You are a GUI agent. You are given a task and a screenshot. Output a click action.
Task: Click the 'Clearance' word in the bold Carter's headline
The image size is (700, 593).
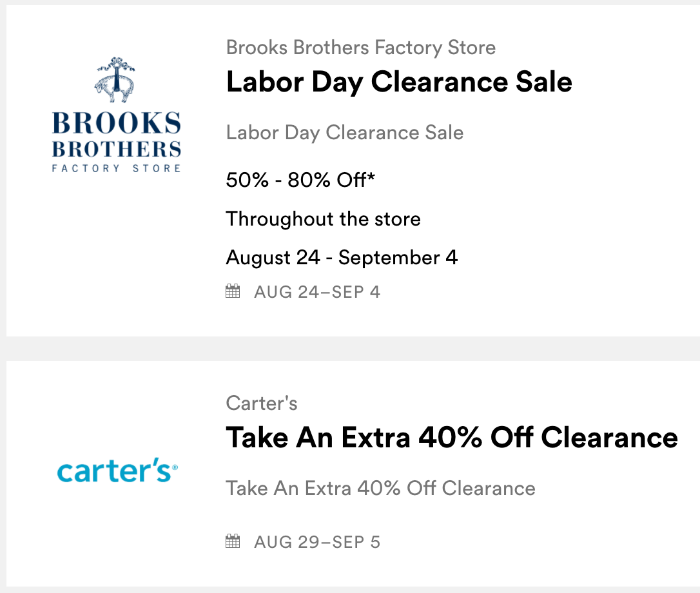coord(609,438)
